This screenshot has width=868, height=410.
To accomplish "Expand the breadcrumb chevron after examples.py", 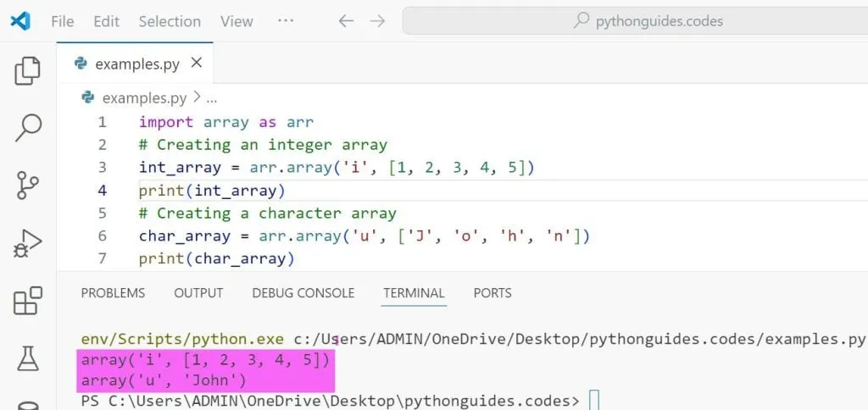I will tap(197, 98).
